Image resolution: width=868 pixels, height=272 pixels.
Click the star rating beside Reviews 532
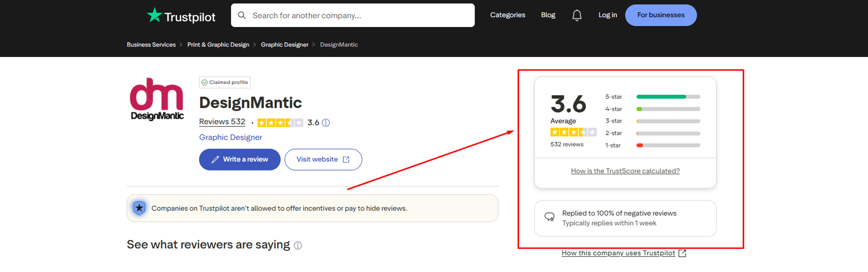click(x=280, y=123)
